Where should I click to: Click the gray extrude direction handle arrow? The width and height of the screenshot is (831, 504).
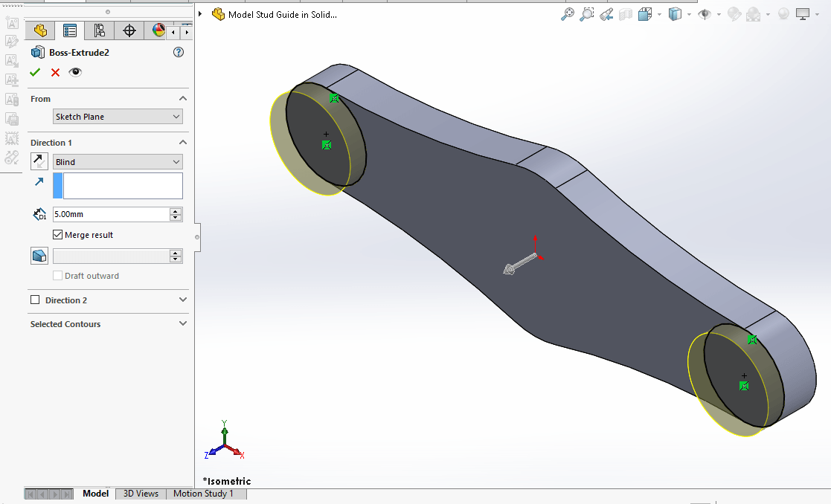519,264
